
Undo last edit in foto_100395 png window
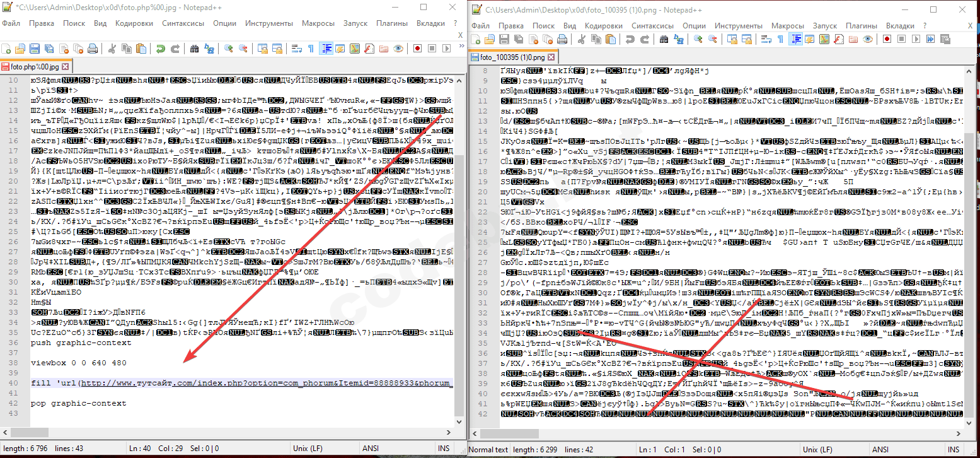(x=630, y=39)
